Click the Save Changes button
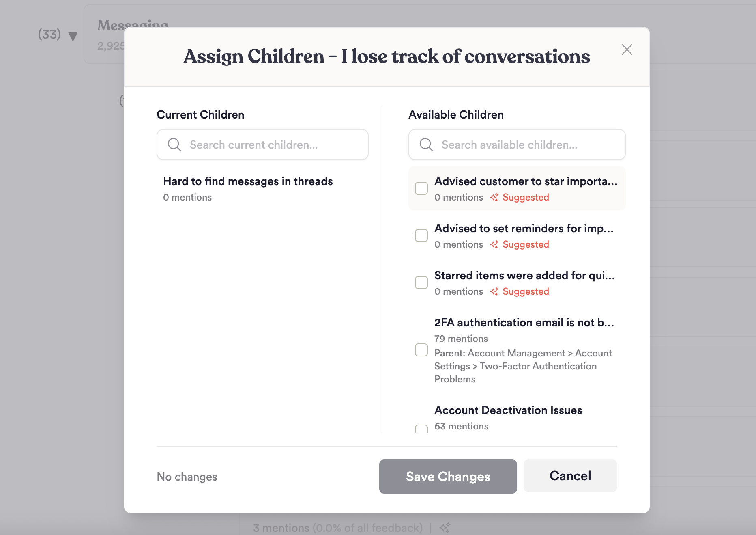756x535 pixels. point(448,476)
